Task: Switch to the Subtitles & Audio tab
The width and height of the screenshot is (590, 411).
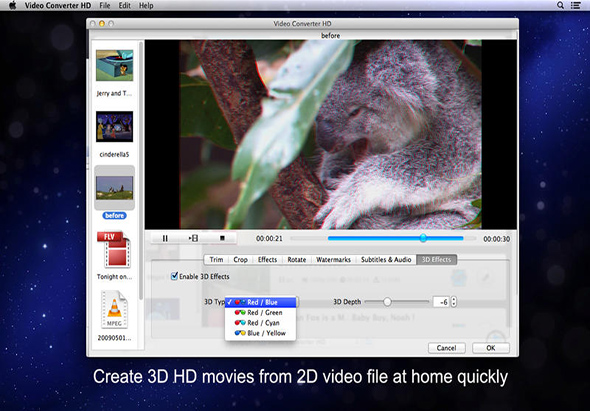Action: click(x=386, y=260)
